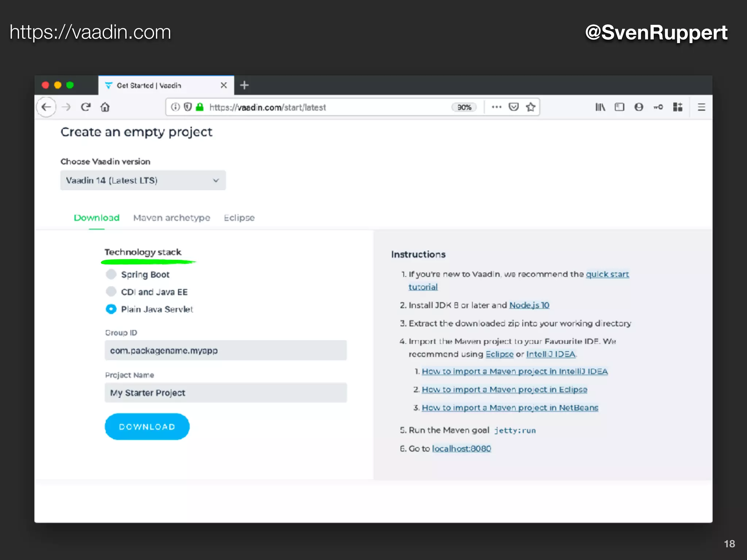Open the Library bookshelf icon
The width and height of the screenshot is (747, 560).
point(600,107)
